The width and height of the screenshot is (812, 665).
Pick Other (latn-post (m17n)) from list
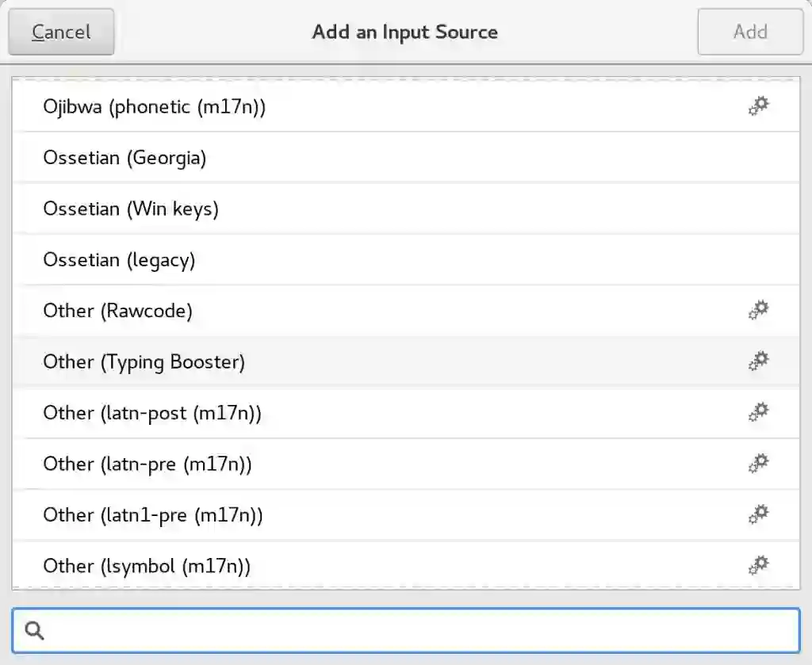click(x=152, y=413)
